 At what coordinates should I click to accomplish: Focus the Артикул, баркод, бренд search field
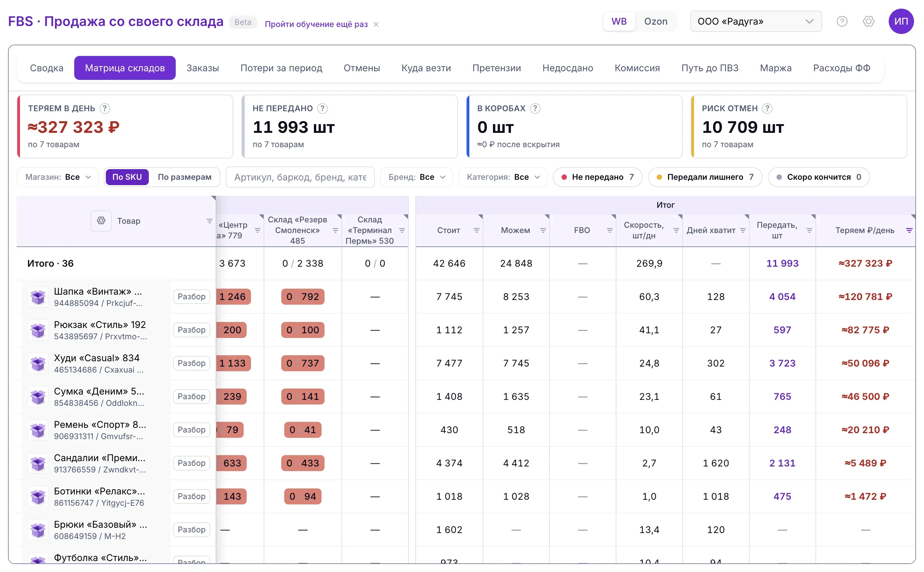[x=300, y=177]
